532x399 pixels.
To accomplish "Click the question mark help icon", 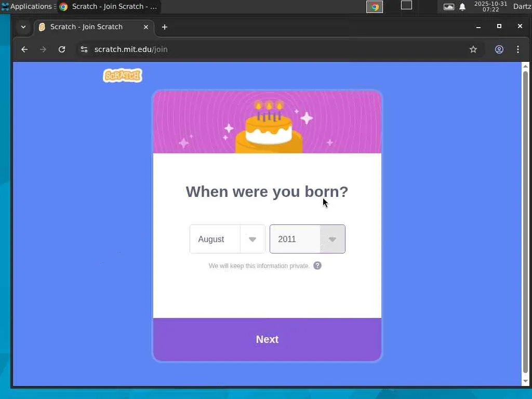I will coord(317,265).
